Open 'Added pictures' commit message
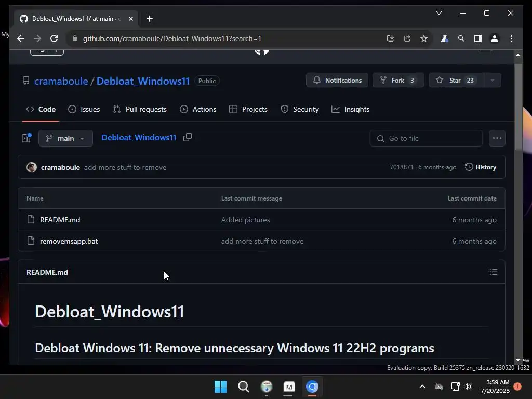This screenshot has width=532, height=399. (x=246, y=220)
